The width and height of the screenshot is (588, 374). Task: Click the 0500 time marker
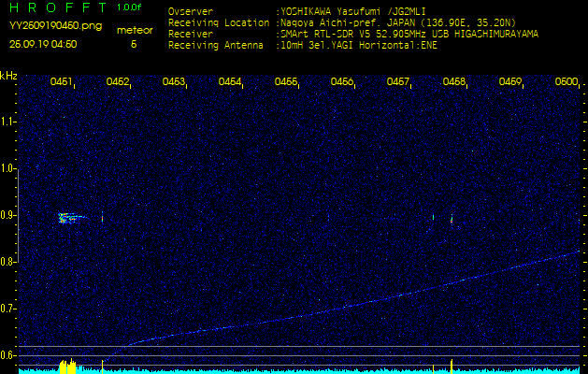(x=566, y=82)
